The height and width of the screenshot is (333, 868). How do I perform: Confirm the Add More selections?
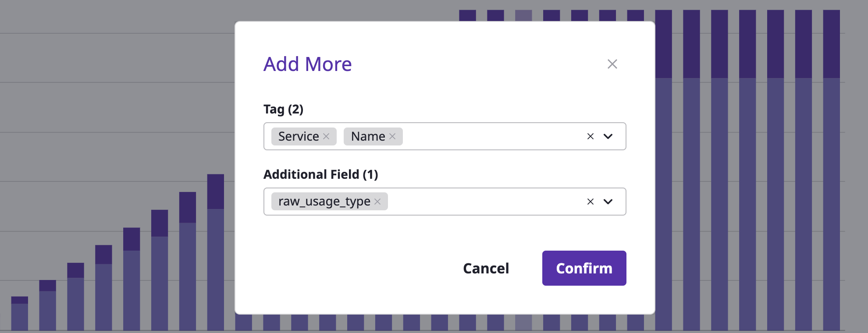coord(584,268)
